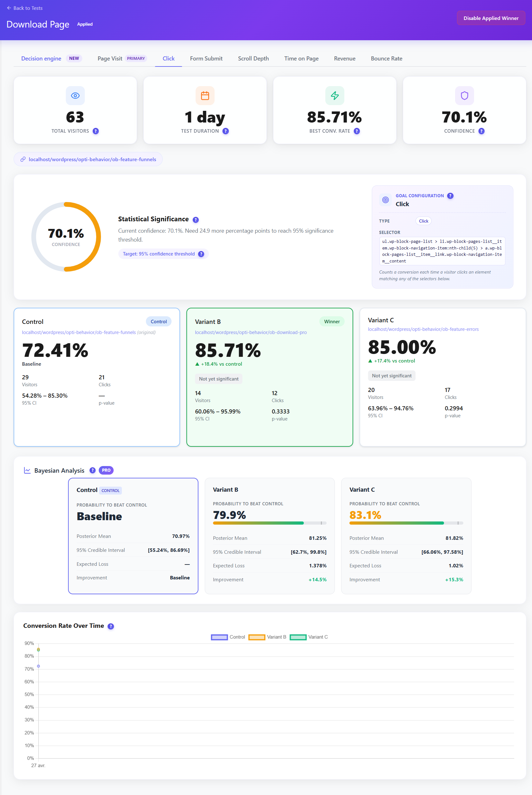The width and height of the screenshot is (532, 795).
Task: Toggle Control series in chart legend
Action: click(x=228, y=637)
